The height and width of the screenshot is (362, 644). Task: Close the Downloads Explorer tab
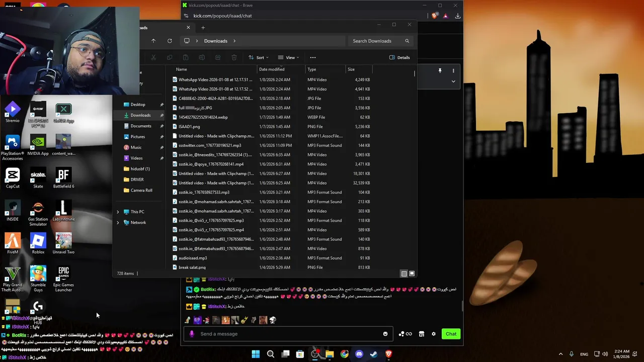click(188, 28)
